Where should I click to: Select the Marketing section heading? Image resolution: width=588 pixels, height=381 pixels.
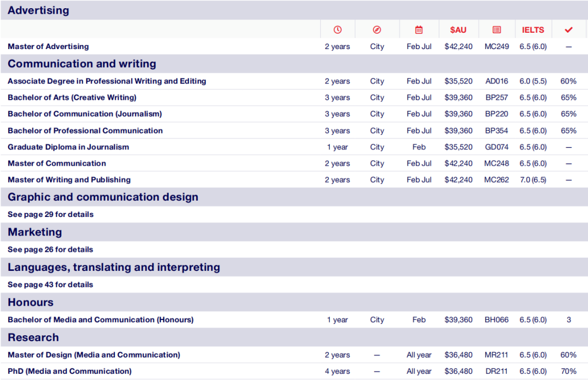coord(35,232)
